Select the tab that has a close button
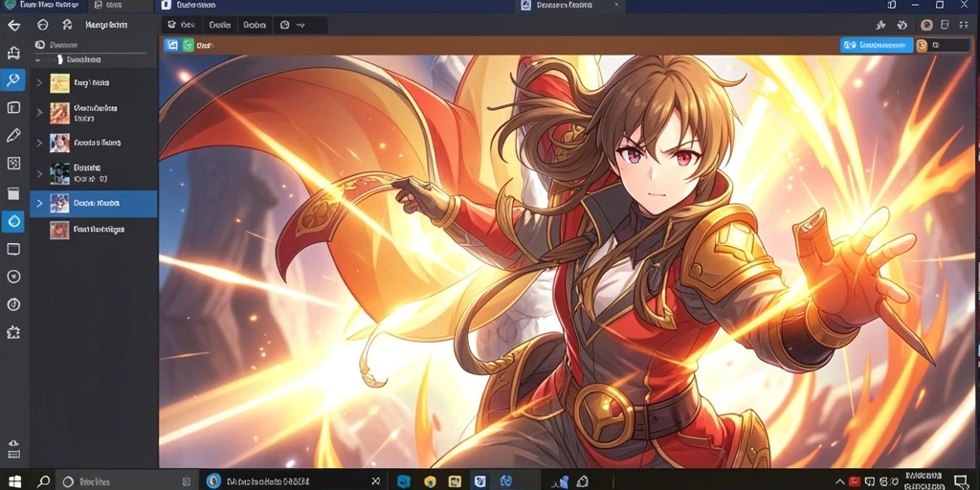The image size is (980, 490). pos(571,5)
